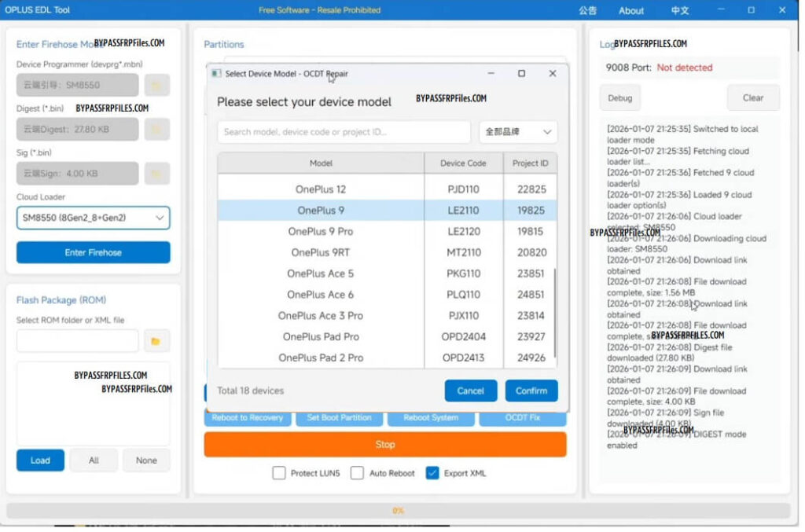805x532 pixels.
Task: Uncheck the Export XML checkbox
Action: [x=432, y=473]
